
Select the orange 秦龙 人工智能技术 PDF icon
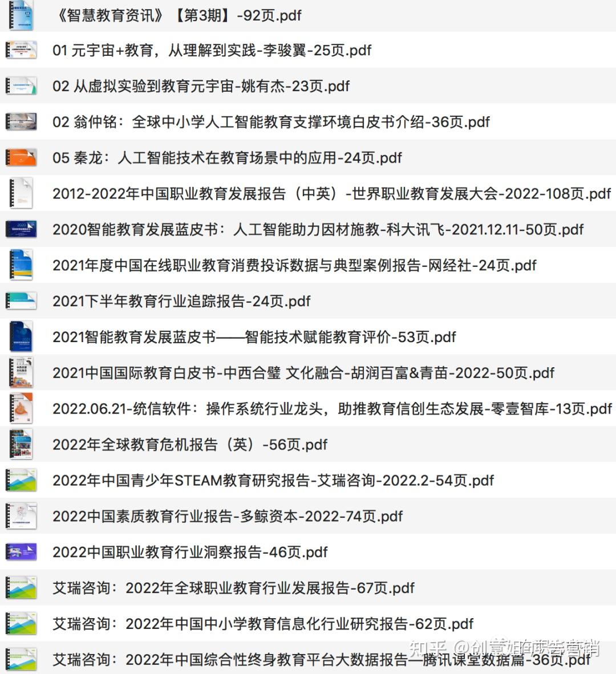[21, 157]
